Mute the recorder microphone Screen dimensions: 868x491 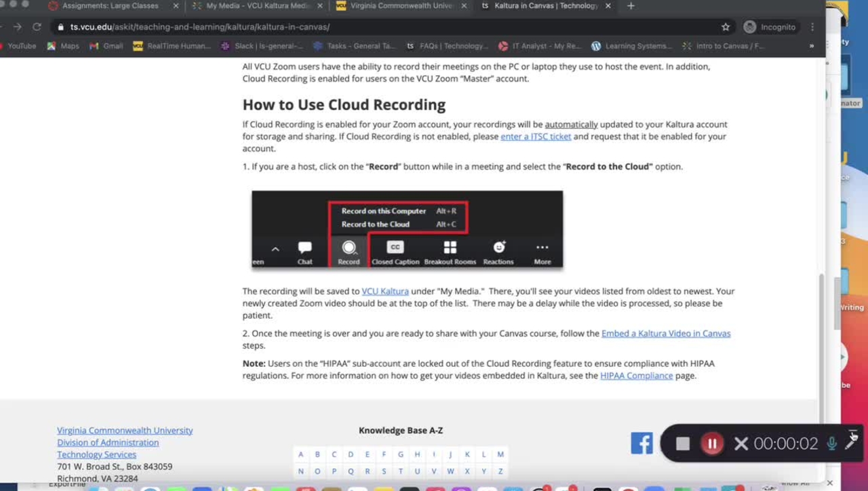[831, 444]
